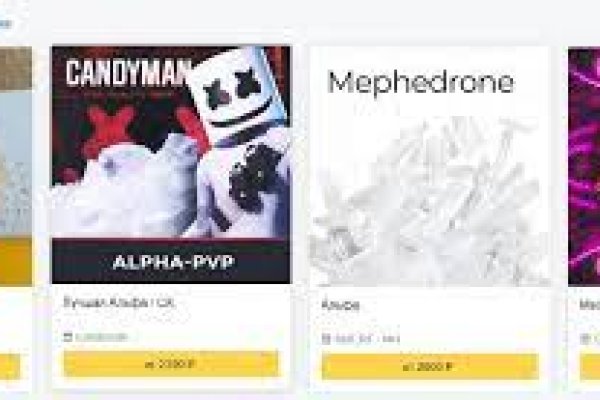Click the yellow price button in Candyman card
This screenshot has height=400, width=600.
(x=171, y=364)
